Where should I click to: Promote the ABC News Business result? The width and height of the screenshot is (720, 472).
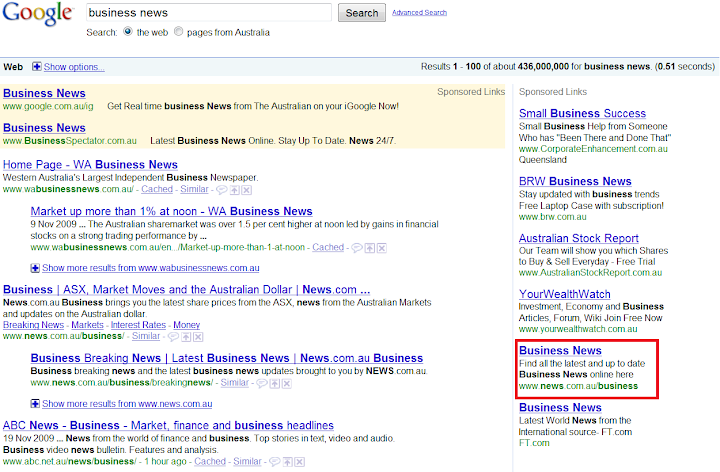[x=287, y=461]
